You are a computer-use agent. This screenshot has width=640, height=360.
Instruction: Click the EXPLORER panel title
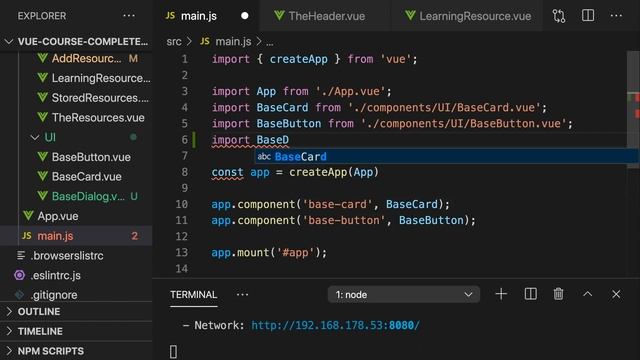click(x=42, y=16)
